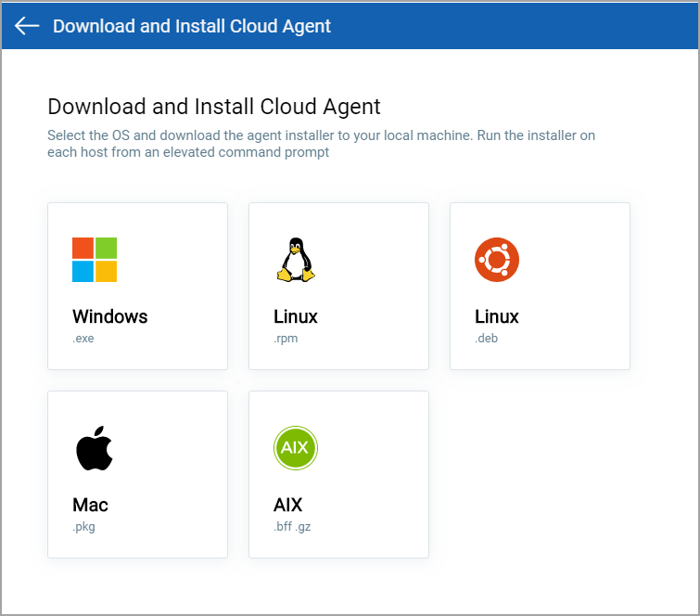The width and height of the screenshot is (700, 616).
Task: Click the large page heading above the cards
Action: click(x=214, y=106)
